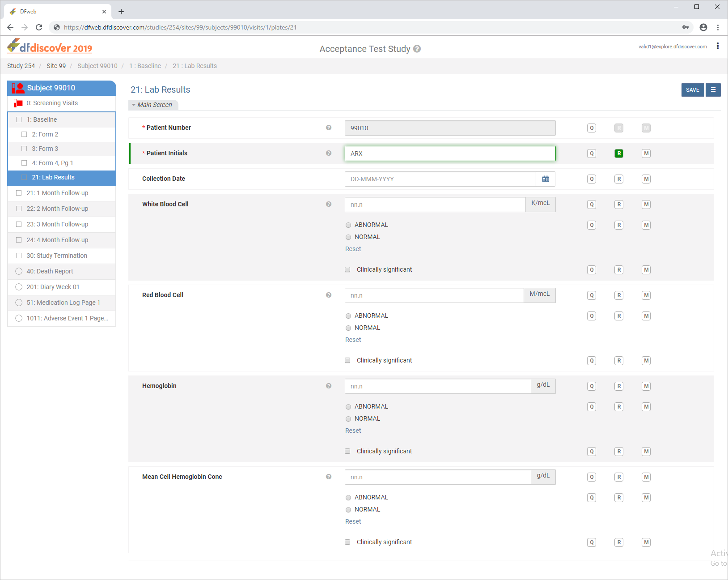Viewport: 728px width, 580px height.
Task: Click the SAVE button
Action: (693, 90)
